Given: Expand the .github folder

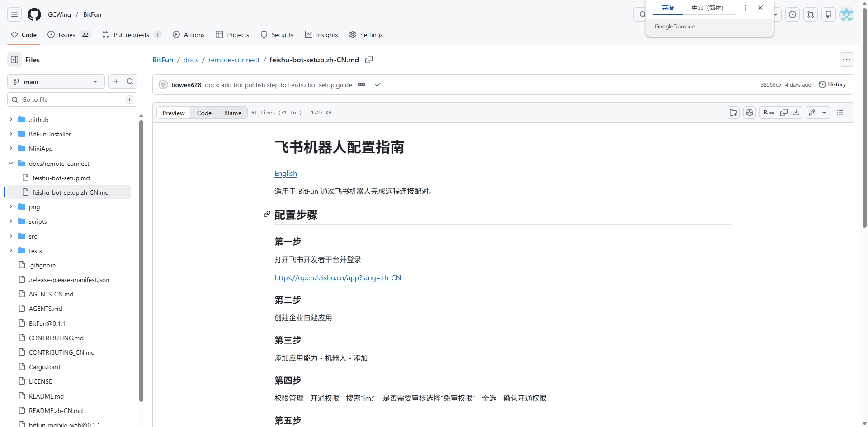Looking at the screenshot, I should (x=11, y=120).
